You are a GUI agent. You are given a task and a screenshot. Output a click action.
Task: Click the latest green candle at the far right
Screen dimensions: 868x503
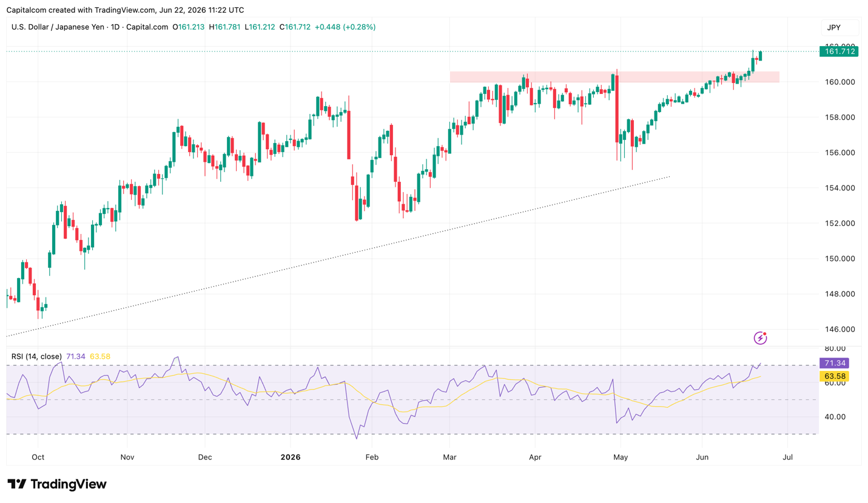point(761,55)
